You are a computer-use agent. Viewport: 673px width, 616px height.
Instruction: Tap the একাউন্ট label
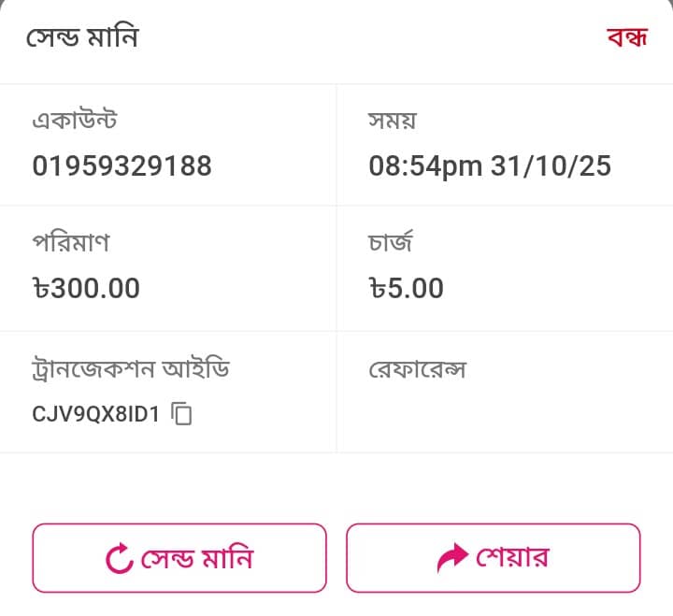75,121
